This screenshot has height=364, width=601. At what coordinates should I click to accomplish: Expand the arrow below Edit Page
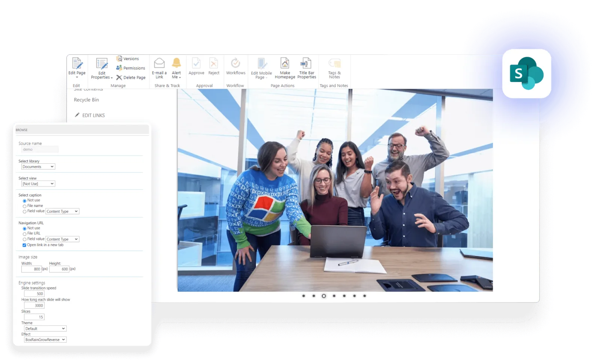[x=77, y=77]
